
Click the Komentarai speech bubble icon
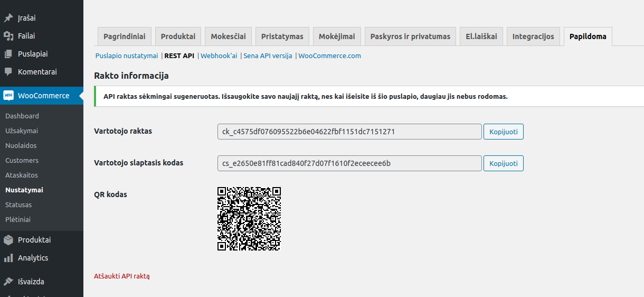(8, 72)
